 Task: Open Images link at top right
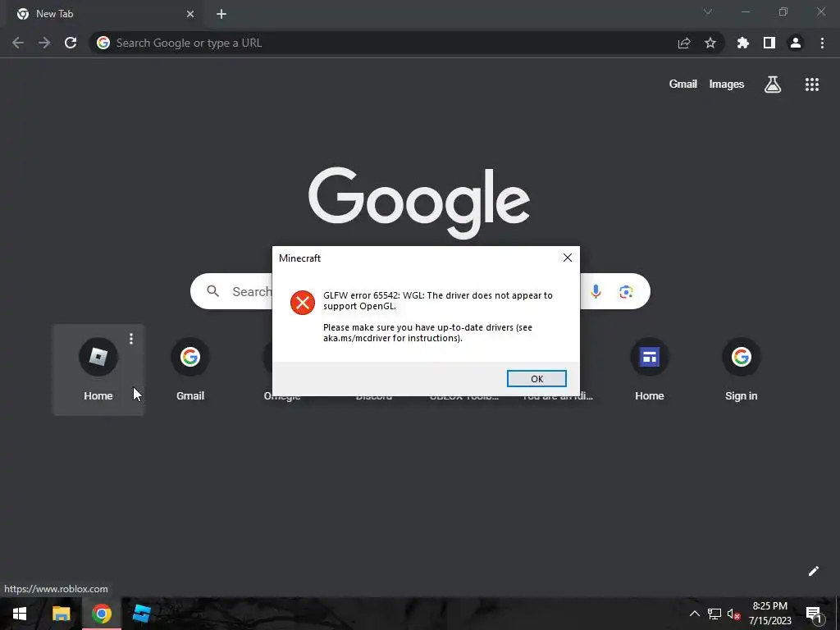(x=727, y=84)
